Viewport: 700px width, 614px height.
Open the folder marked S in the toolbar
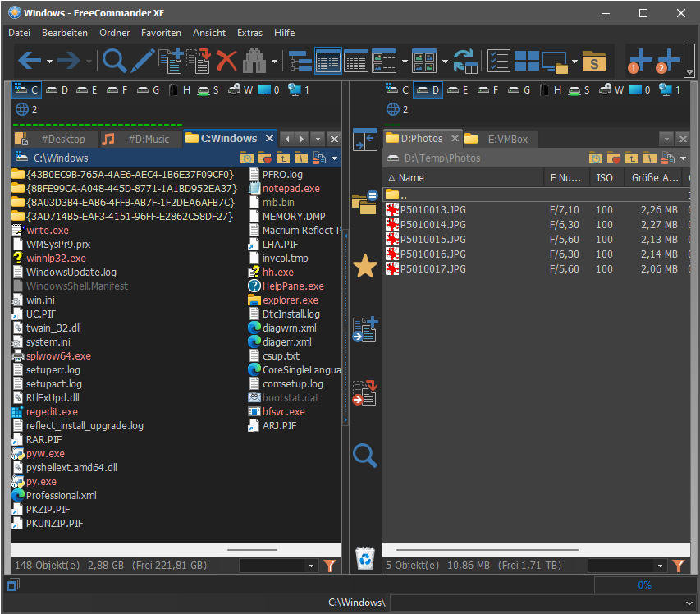pyautogui.click(x=594, y=62)
